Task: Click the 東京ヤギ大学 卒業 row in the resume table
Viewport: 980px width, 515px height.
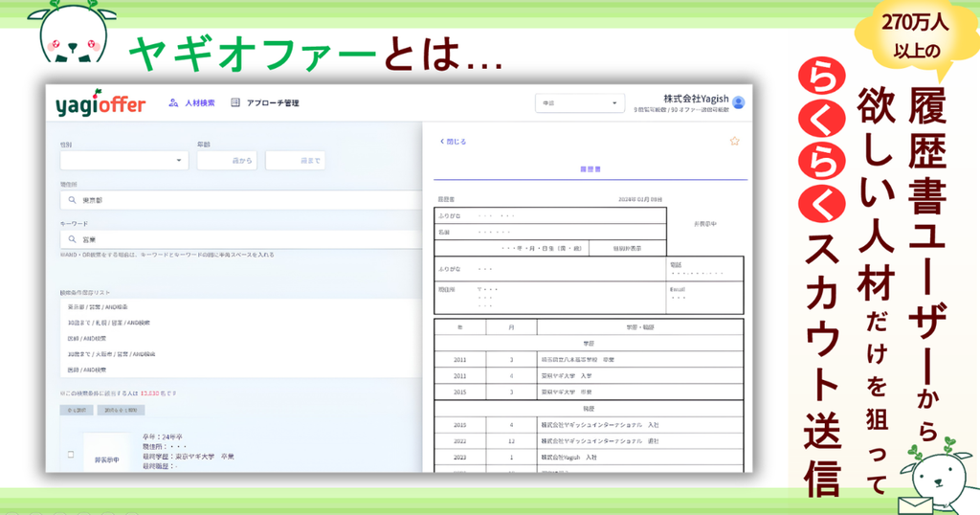Action: (589, 392)
